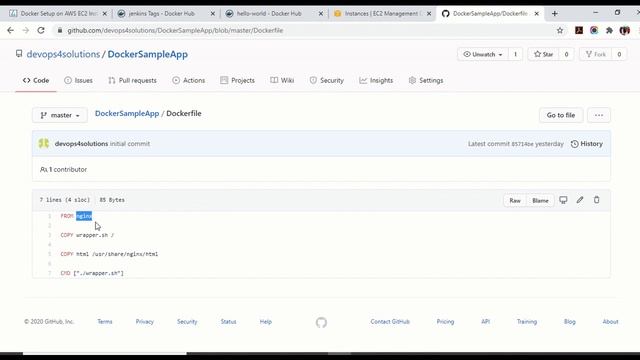This screenshot has width=640, height=360.
Task: Open the Blog footer link
Action: (570, 322)
